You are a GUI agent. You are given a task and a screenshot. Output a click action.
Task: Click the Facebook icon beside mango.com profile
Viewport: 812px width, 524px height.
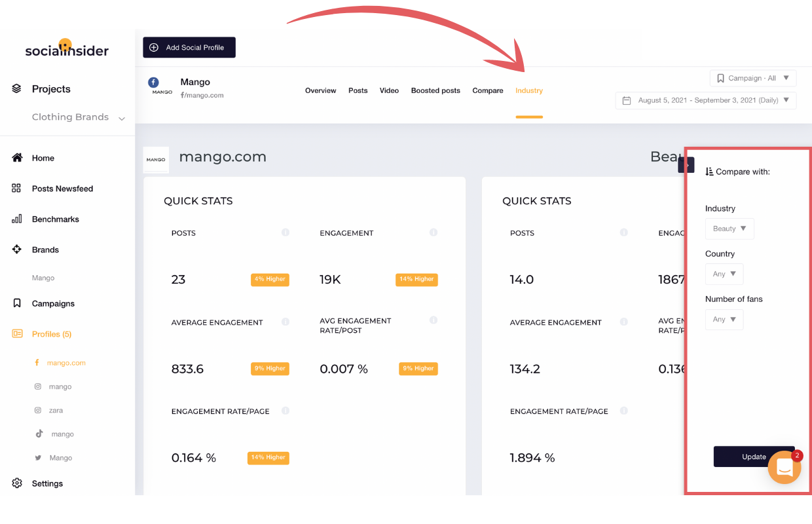(x=37, y=362)
